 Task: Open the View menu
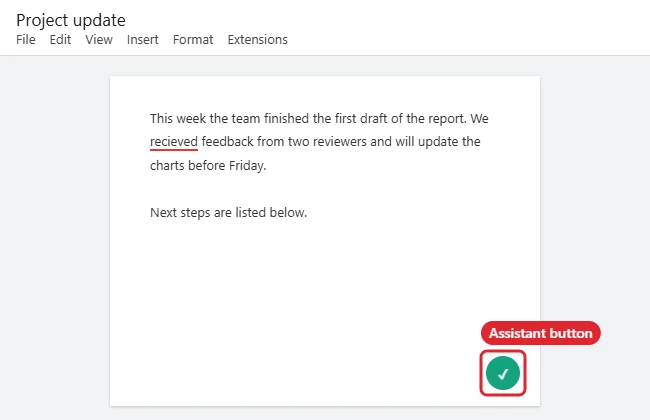click(x=99, y=40)
